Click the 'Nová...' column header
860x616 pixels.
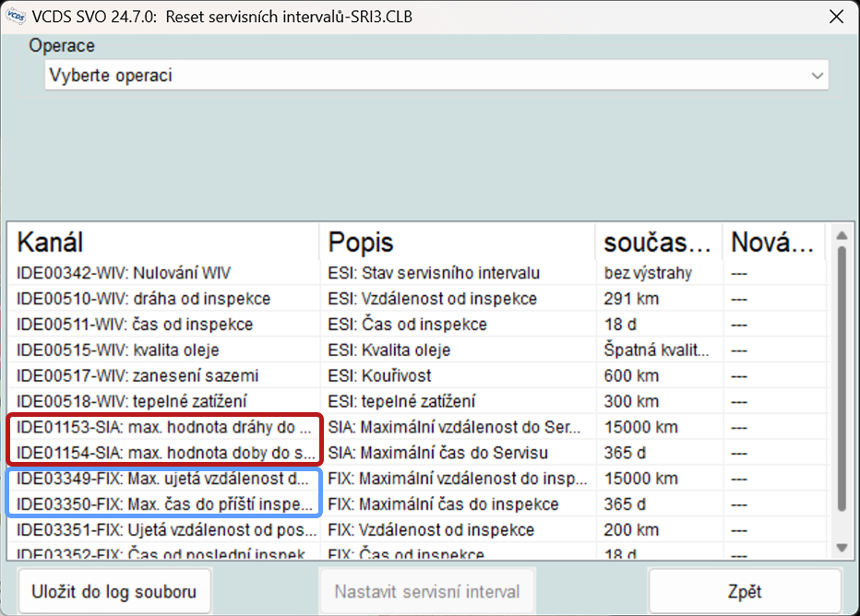click(x=774, y=242)
